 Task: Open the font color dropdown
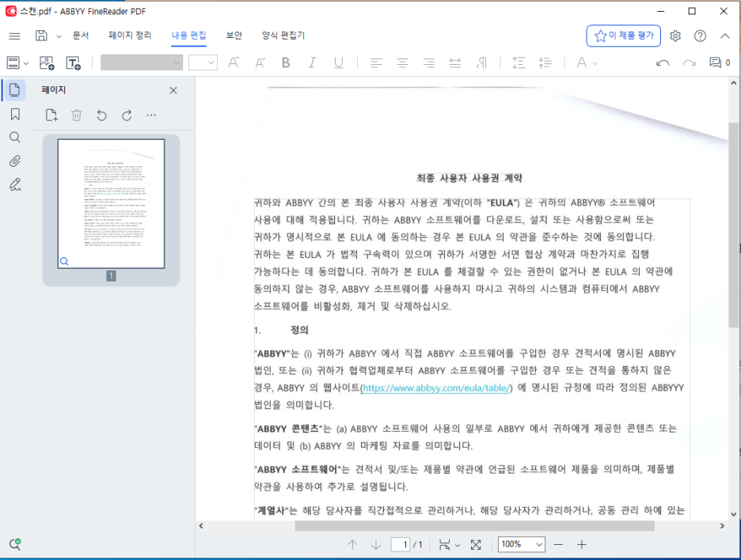(587, 62)
